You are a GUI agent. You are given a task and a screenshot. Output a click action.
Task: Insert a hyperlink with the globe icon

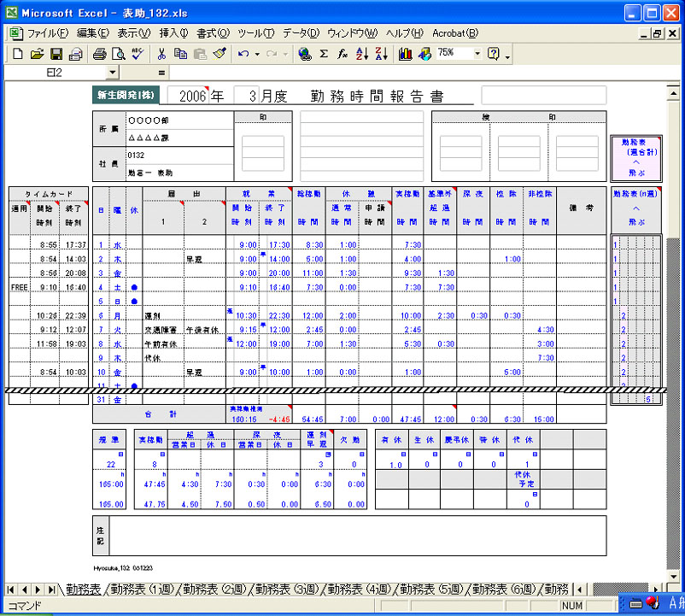[x=305, y=54]
